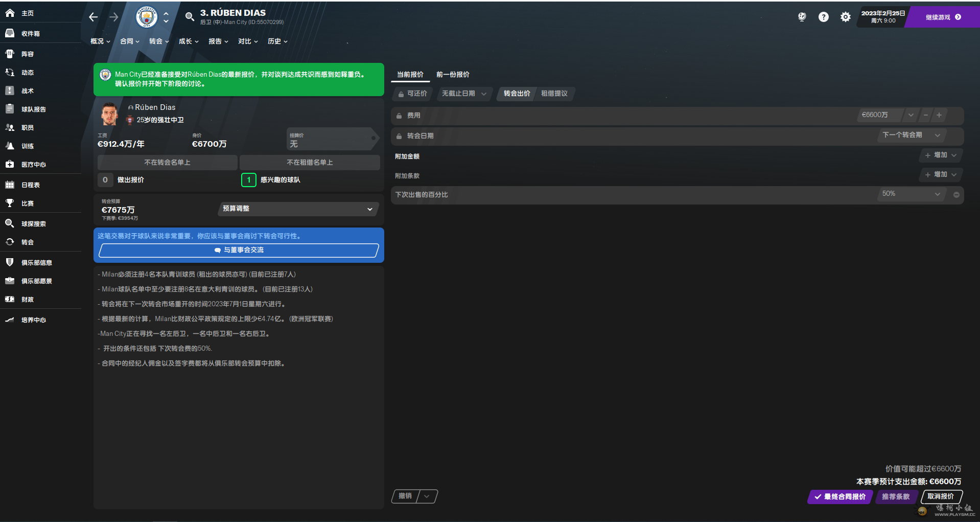
Task: Open the search magnifier icon
Action: point(190,17)
